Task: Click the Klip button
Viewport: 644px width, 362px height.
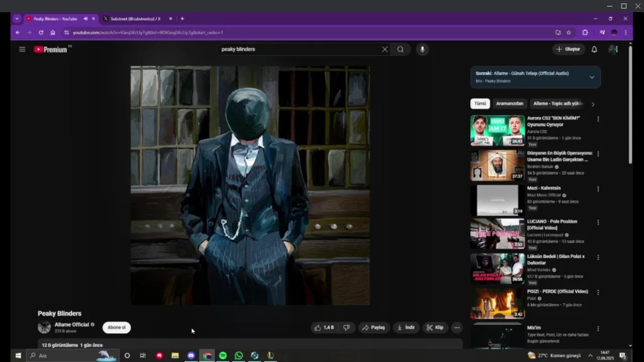Action: pos(435,327)
